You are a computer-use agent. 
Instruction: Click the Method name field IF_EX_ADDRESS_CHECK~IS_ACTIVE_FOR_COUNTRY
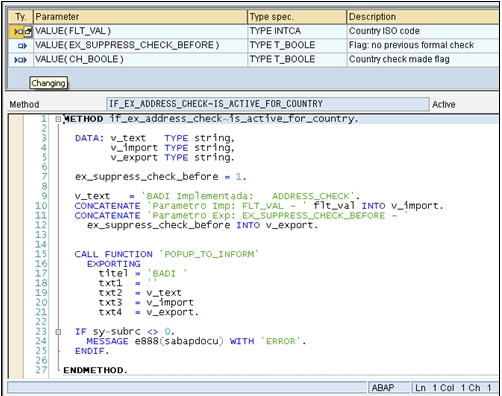click(x=268, y=104)
